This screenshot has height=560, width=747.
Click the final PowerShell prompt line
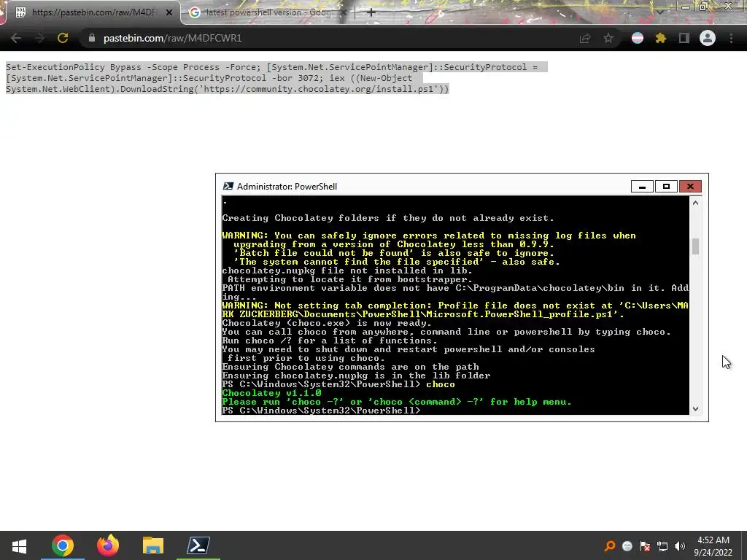click(x=322, y=411)
